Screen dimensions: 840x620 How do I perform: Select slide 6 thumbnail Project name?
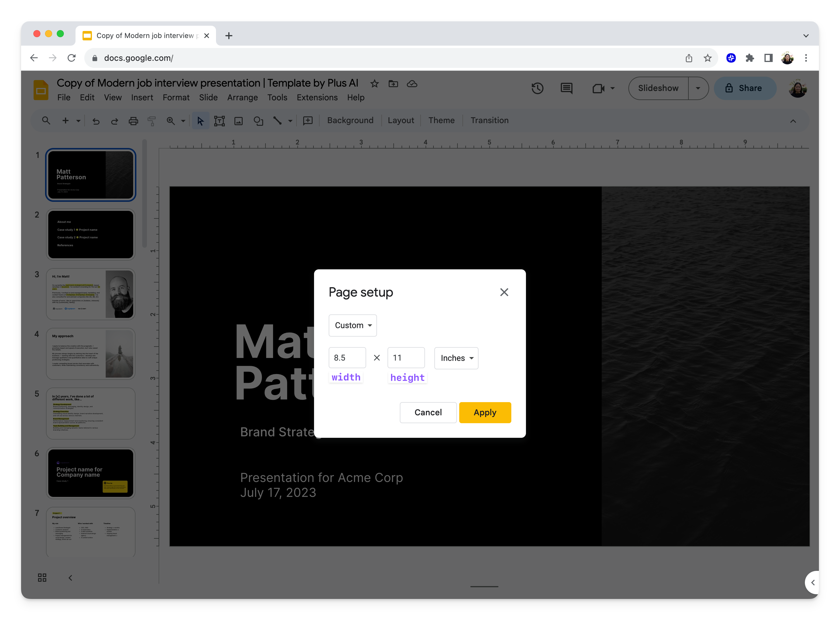(91, 473)
